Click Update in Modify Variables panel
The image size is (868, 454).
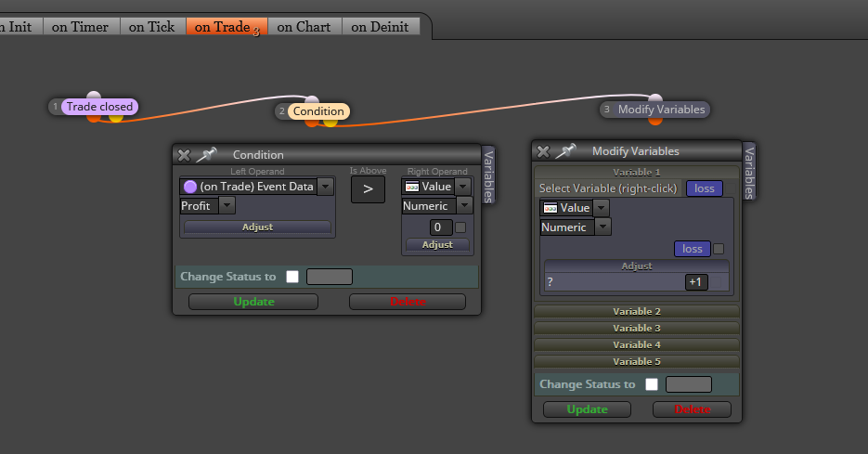tap(587, 409)
